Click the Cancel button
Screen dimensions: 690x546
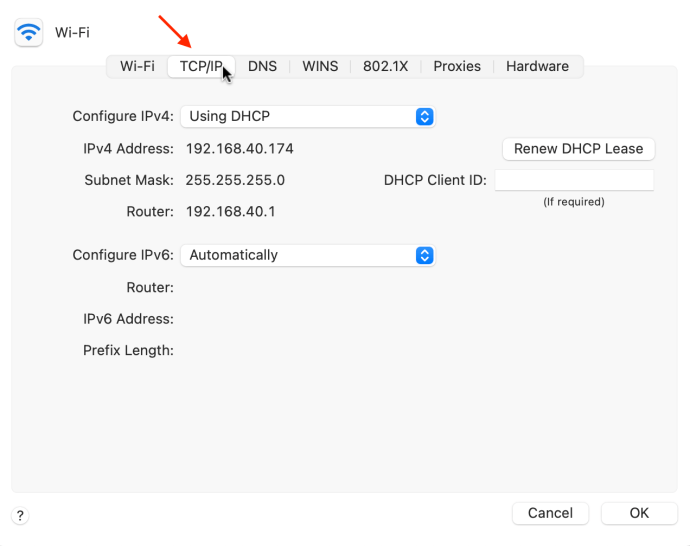[551, 513]
